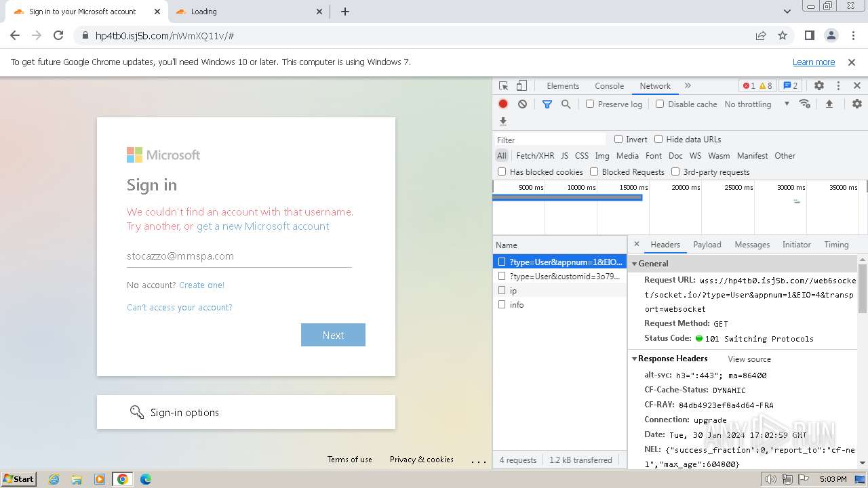Image resolution: width=868 pixels, height=488 pixels.
Task: Open the Initiator tab
Action: tap(797, 244)
